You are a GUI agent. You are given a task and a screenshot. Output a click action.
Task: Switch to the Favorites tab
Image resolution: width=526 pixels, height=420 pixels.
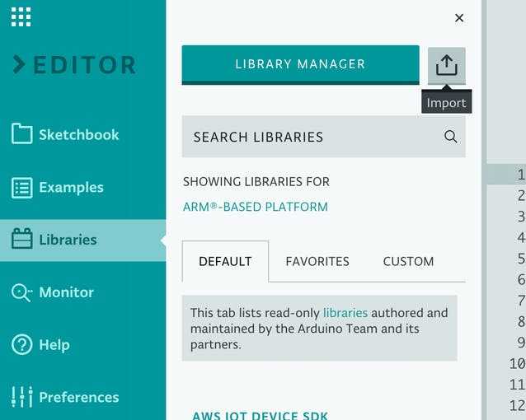click(317, 261)
